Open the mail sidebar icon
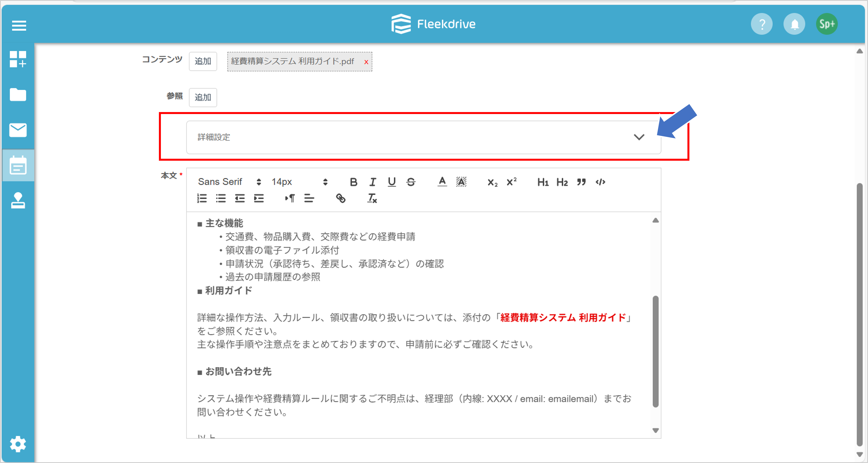Viewport: 868px width, 463px height. tap(18, 130)
